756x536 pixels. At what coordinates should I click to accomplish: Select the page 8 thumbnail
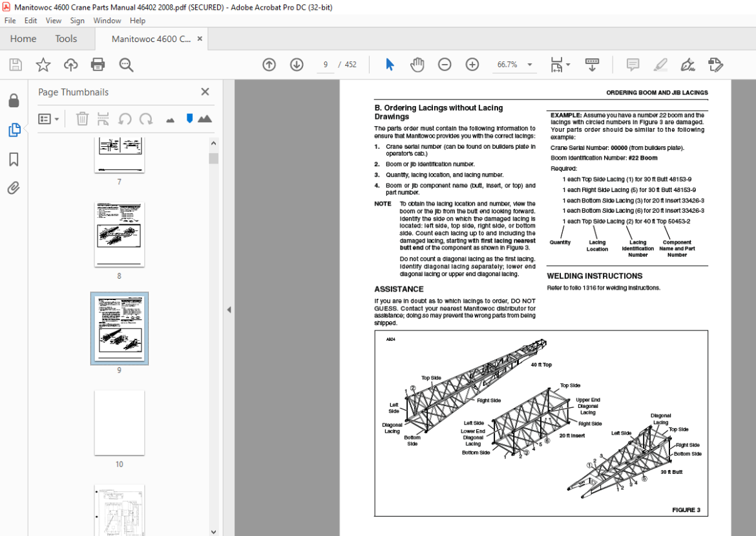point(119,234)
